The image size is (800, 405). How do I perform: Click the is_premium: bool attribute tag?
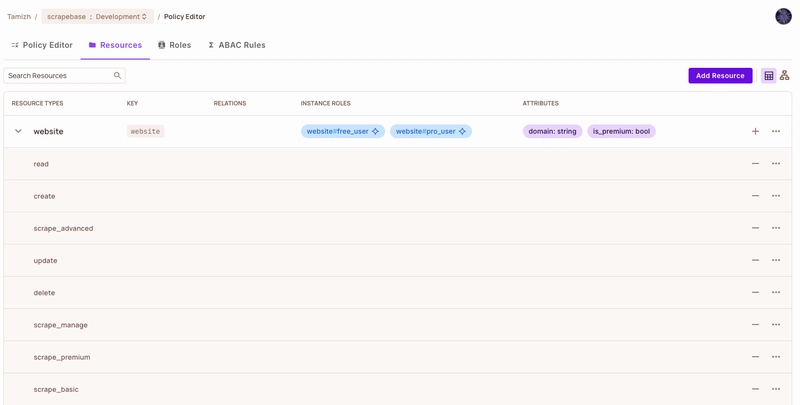tap(621, 132)
